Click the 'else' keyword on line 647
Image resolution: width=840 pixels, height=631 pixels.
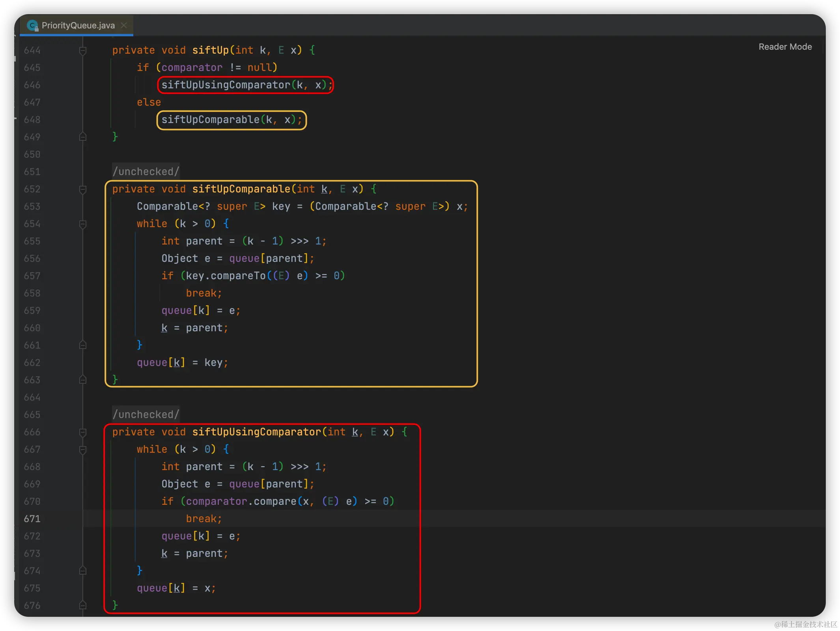[149, 103]
